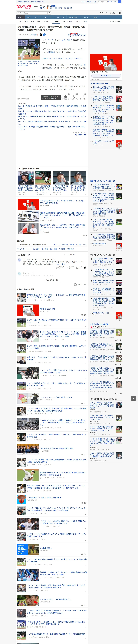138x644 pixels.
Task: Open the 大谷 翔平 player link
Action: point(62,249)
